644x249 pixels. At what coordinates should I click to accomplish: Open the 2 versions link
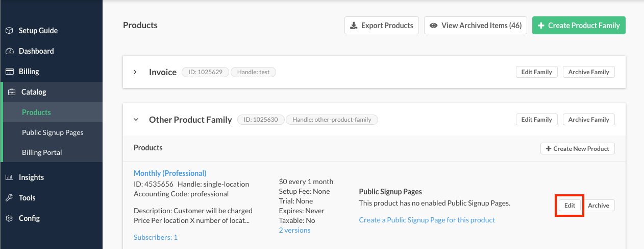pyautogui.click(x=294, y=230)
